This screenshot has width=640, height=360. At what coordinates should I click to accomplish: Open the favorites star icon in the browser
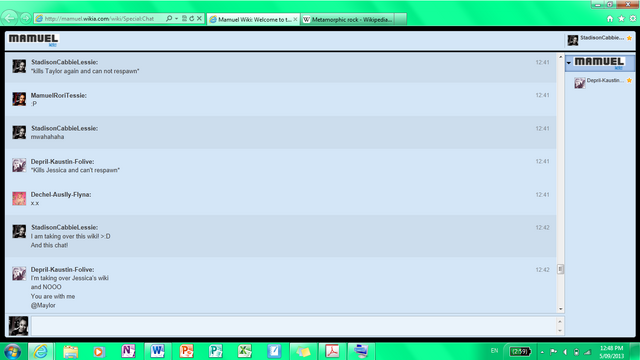(621, 19)
